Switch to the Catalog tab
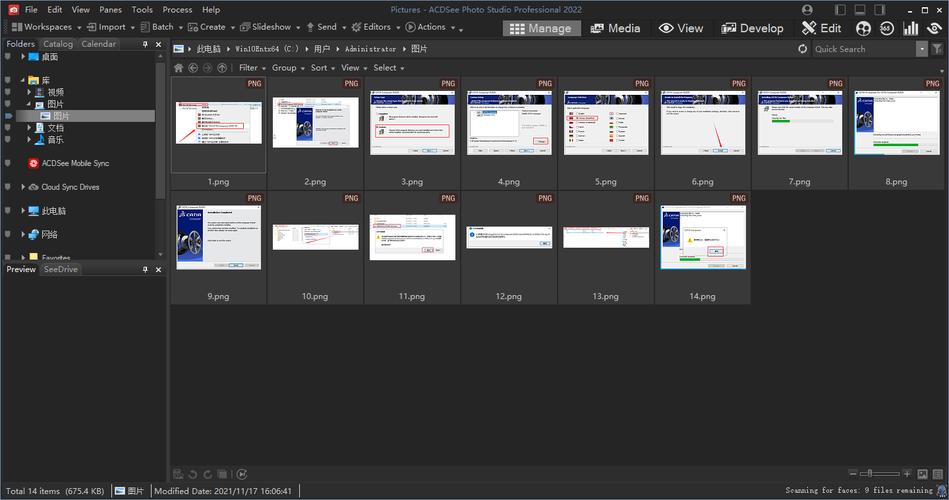Image resolution: width=949 pixels, height=500 pixels. click(x=58, y=44)
